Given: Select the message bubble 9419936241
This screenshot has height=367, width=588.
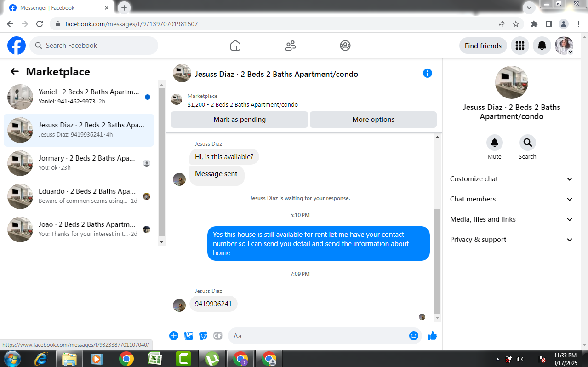Looking at the screenshot, I should [213, 304].
